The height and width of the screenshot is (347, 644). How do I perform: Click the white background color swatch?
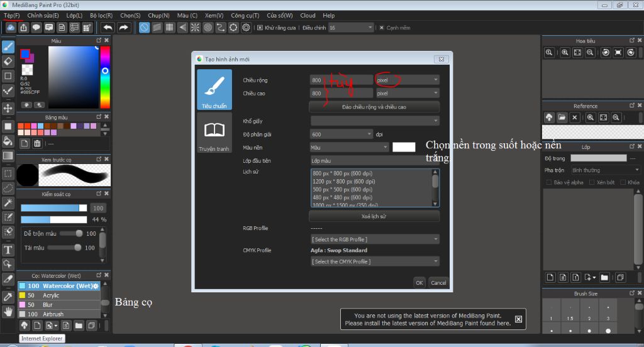click(404, 147)
